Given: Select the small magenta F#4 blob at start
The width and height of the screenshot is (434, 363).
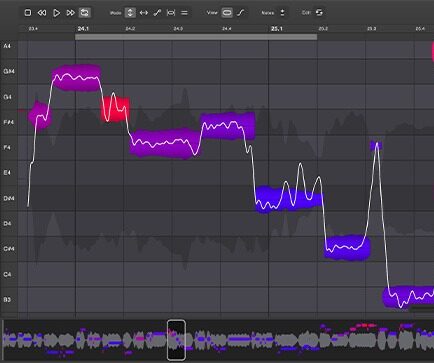Looking at the screenshot, I should (x=40, y=115).
